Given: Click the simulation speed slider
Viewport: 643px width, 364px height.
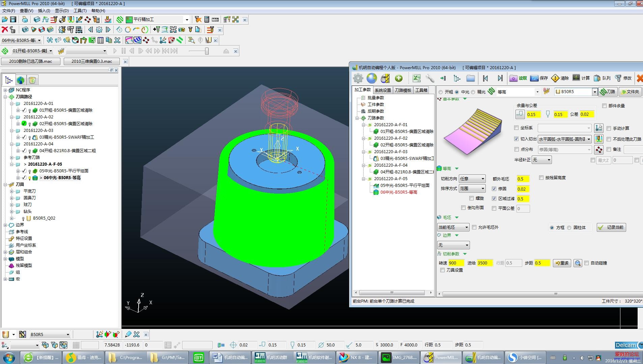Looking at the screenshot, I should click(206, 51).
